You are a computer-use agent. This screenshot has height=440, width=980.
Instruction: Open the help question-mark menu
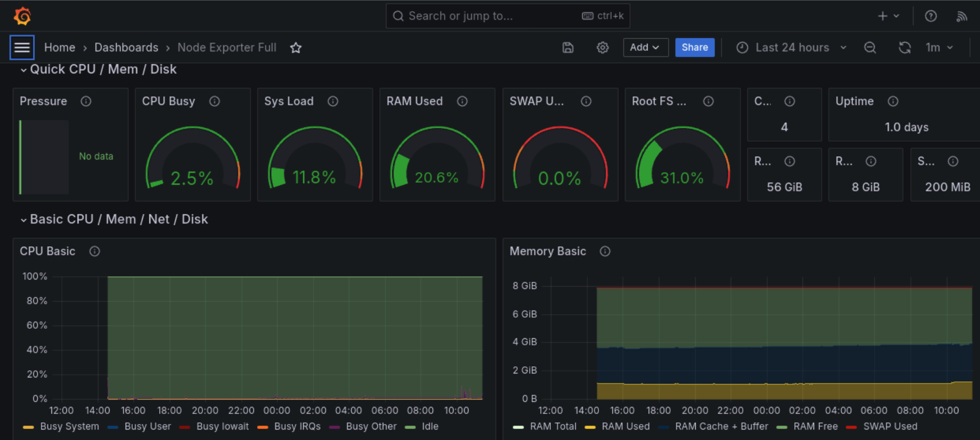click(931, 16)
